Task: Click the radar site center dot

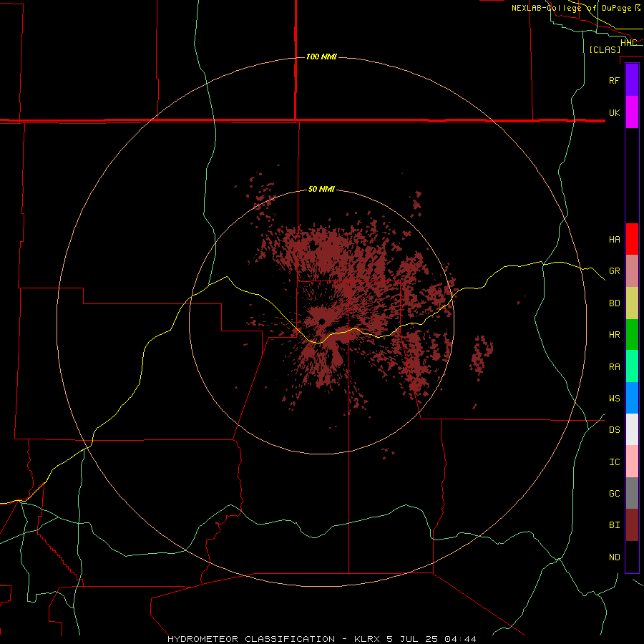Action: tap(322, 321)
